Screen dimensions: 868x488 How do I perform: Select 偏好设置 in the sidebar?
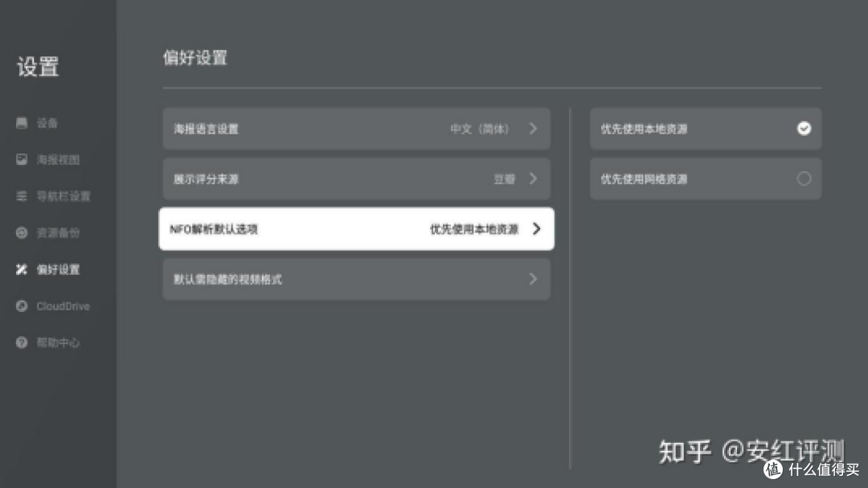(58, 269)
